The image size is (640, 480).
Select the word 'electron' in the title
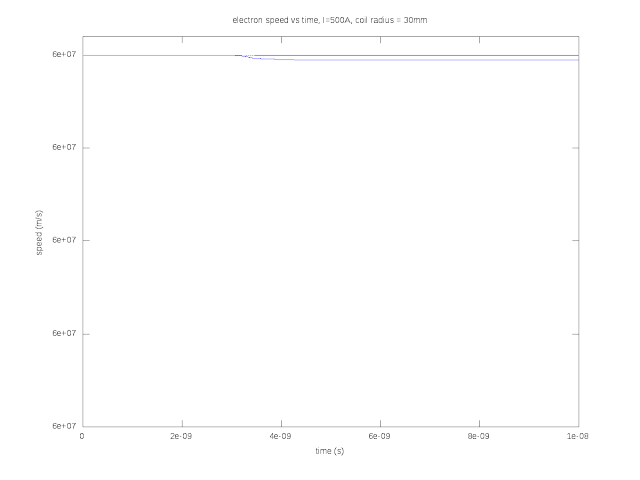pos(247,20)
